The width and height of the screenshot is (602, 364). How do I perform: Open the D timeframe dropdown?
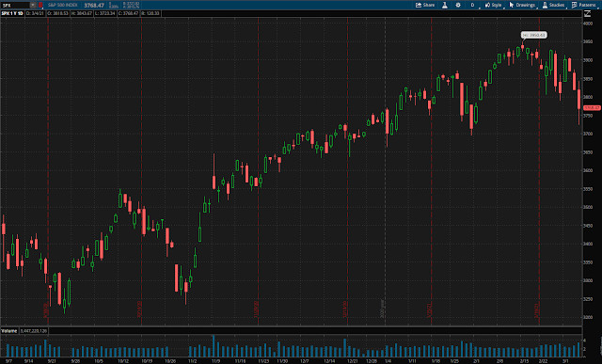coord(473,5)
